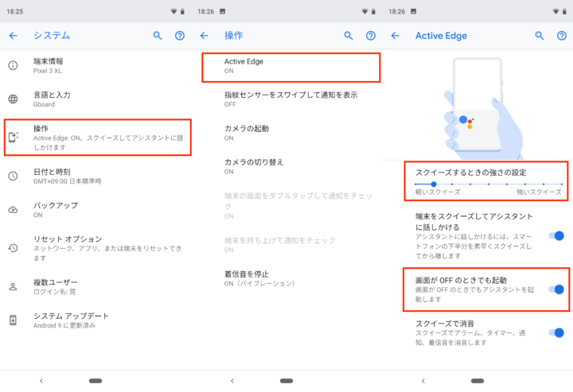The width and height of the screenshot is (573, 392).
Task: Tap home pill under 操作 screen
Action: pos(286,381)
